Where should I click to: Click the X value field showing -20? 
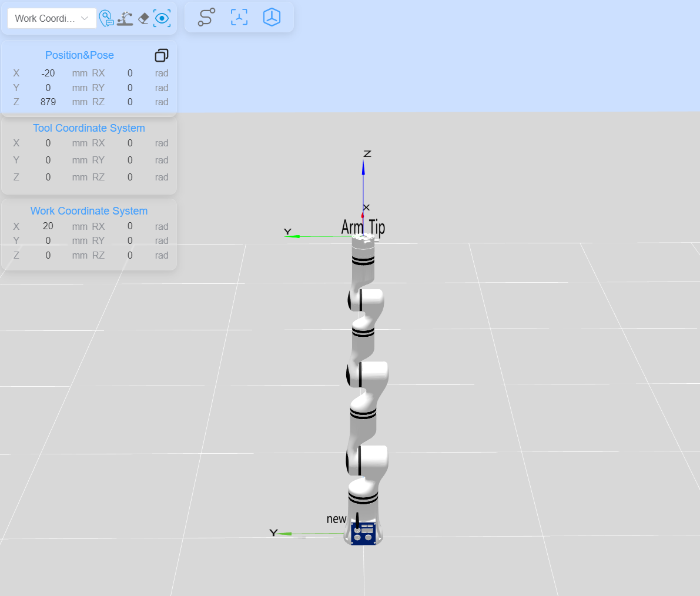pyautogui.click(x=48, y=73)
